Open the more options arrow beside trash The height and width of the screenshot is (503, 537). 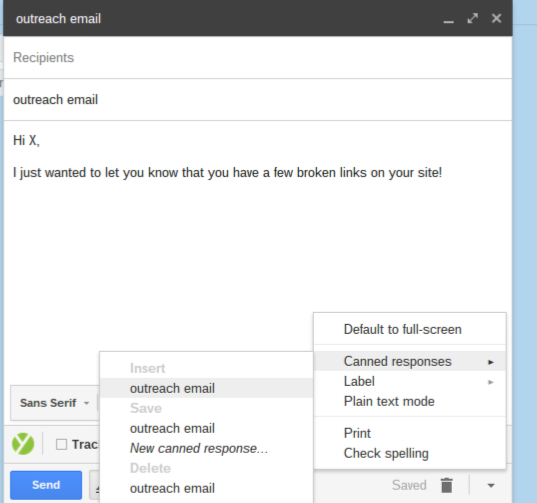(491, 485)
